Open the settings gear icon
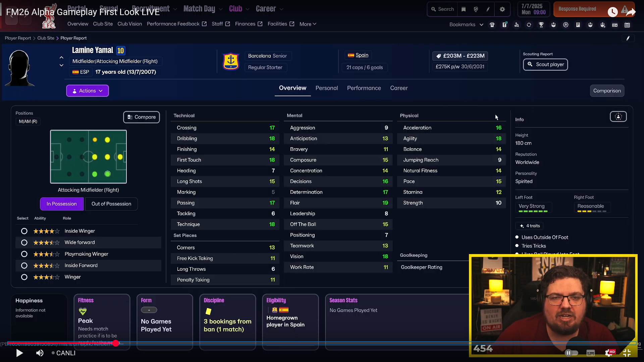The width and height of the screenshot is (644, 362). point(502,9)
